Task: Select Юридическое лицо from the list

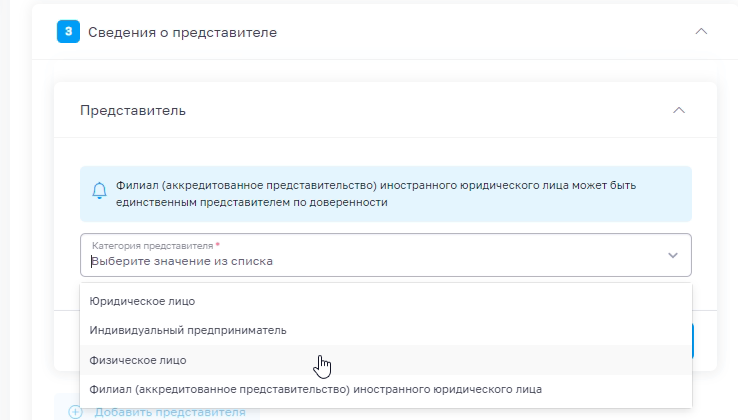Action: coord(385,301)
